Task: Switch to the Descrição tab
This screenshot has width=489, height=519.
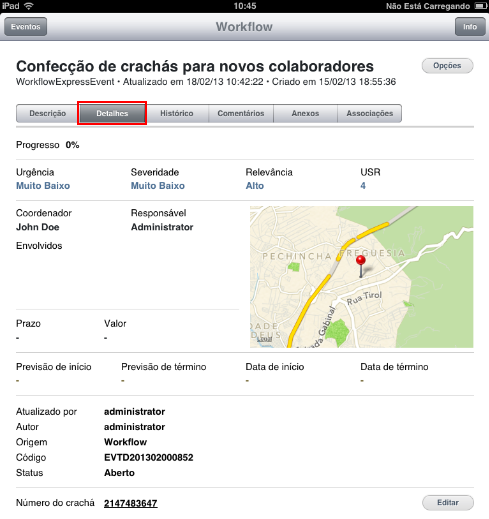Action: (x=47, y=113)
